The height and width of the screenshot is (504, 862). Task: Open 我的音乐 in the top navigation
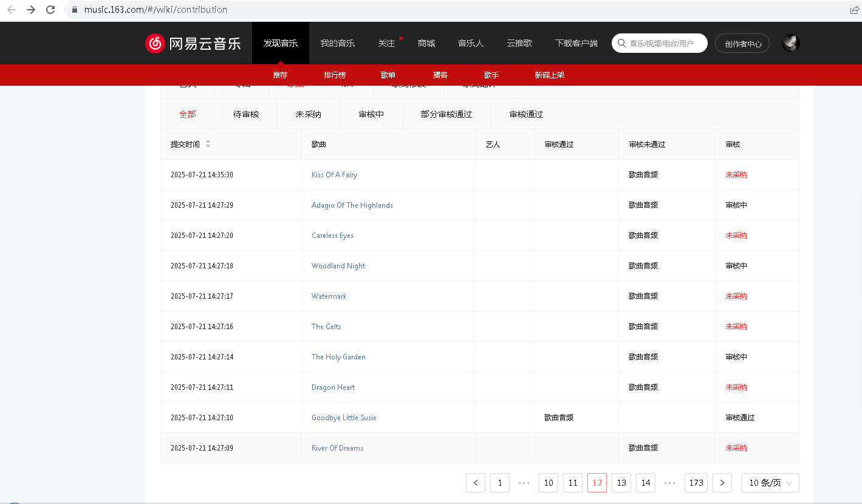click(x=338, y=43)
